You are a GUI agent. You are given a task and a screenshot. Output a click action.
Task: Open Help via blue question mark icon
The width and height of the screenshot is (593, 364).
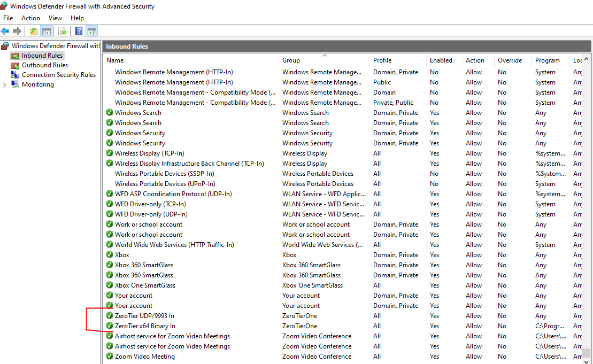[79, 32]
